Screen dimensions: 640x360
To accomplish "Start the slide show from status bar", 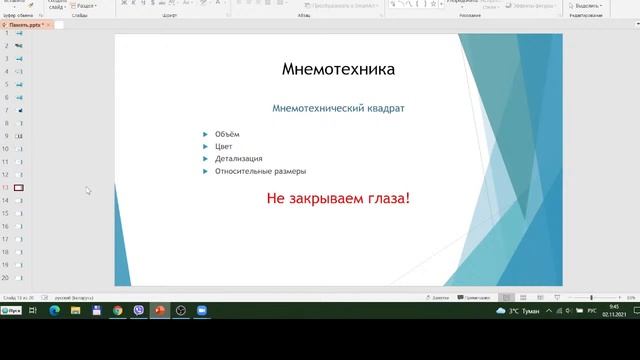I will pos(557,298).
